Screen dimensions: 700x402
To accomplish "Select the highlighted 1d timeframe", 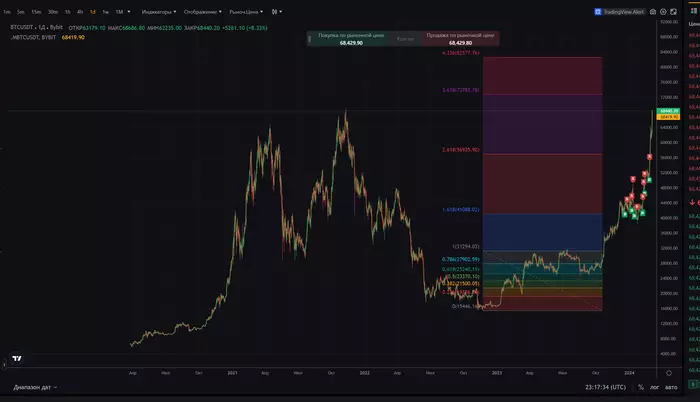I will 92,12.
